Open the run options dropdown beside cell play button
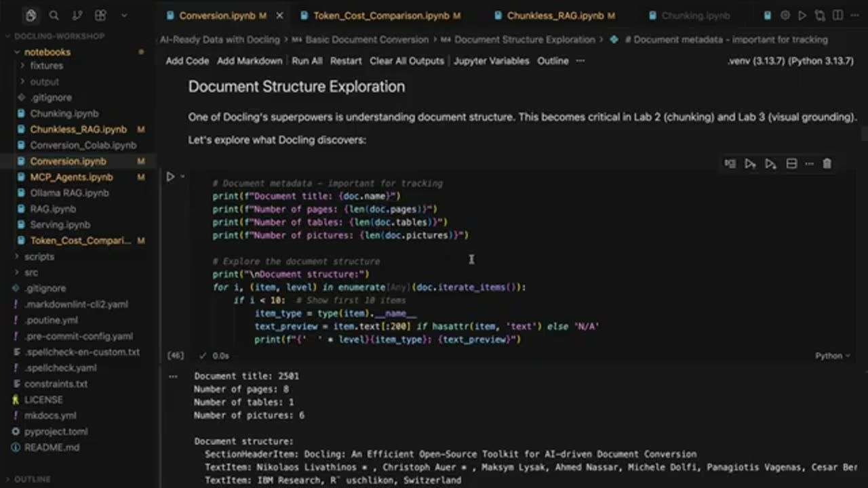 pos(182,177)
